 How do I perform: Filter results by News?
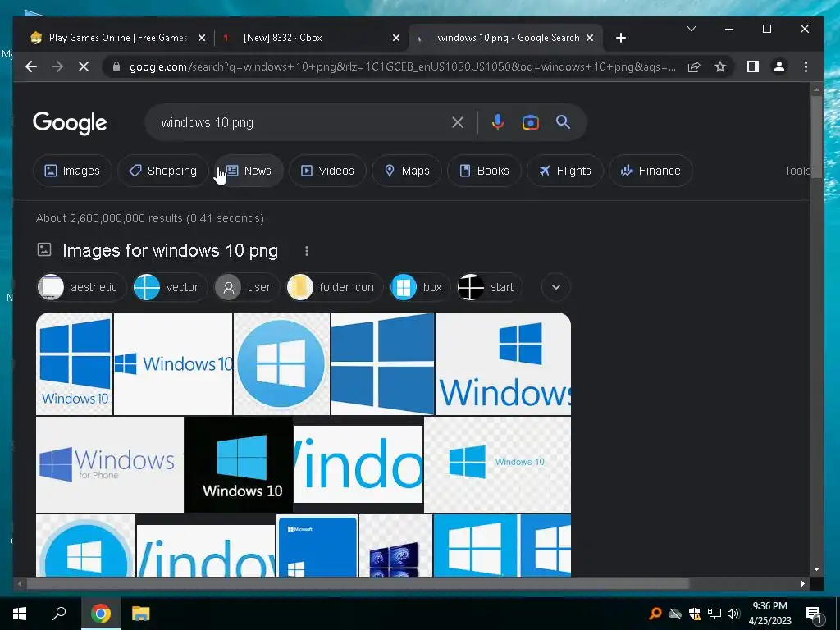249,171
